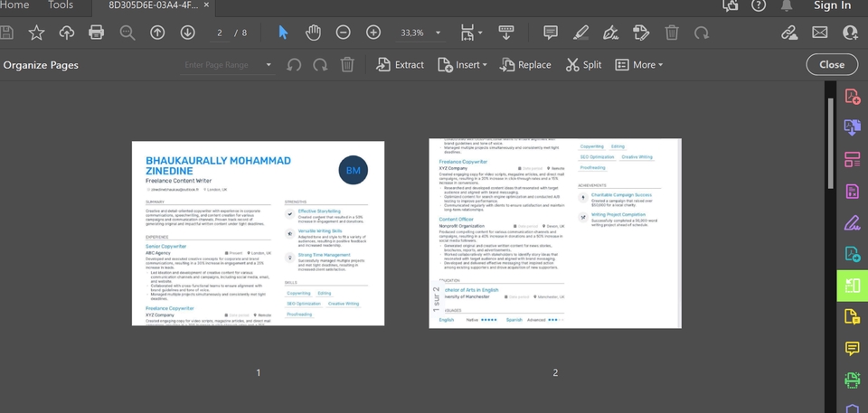Open green printer icon in sidebar
868x413 pixels.
(x=852, y=380)
